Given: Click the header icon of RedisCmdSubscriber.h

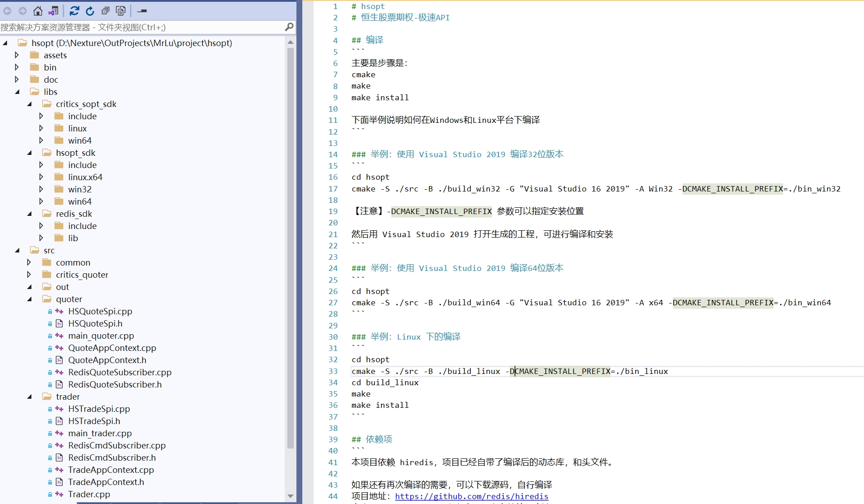Looking at the screenshot, I should 59,457.
